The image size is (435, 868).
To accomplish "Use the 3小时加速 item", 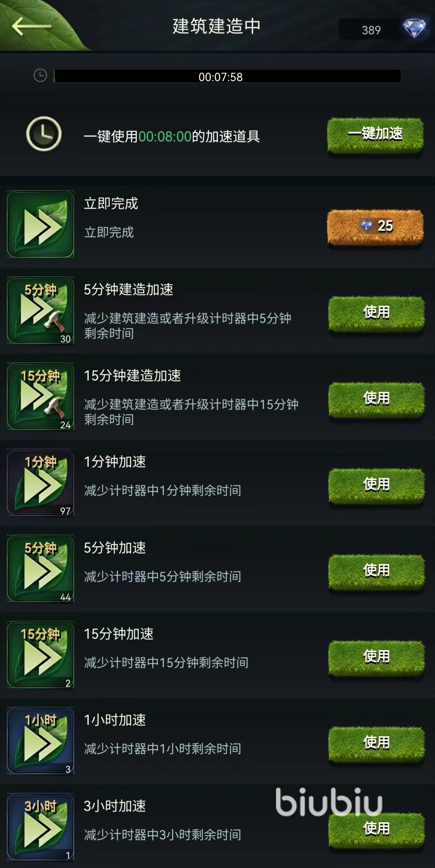I will pos(376,830).
